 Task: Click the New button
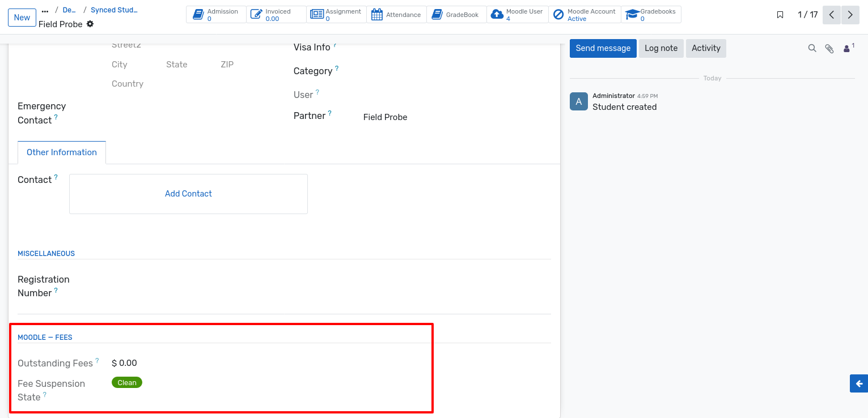pos(22,18)
